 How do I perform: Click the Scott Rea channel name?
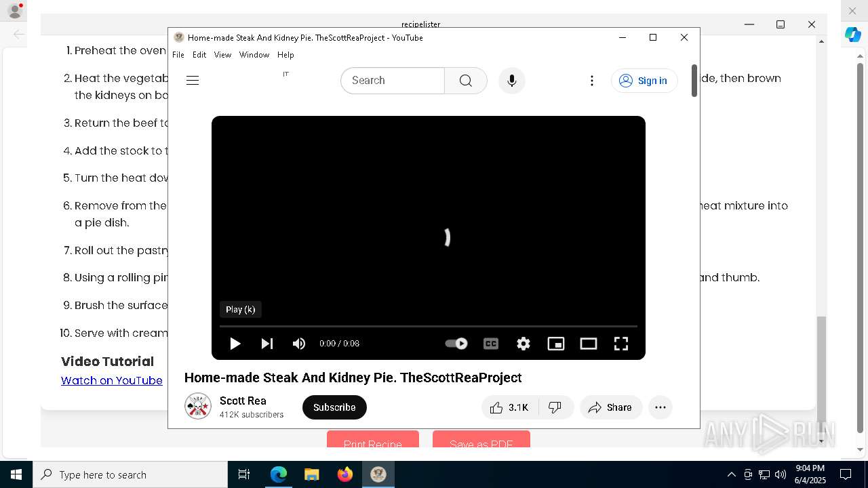pos(243,401)
